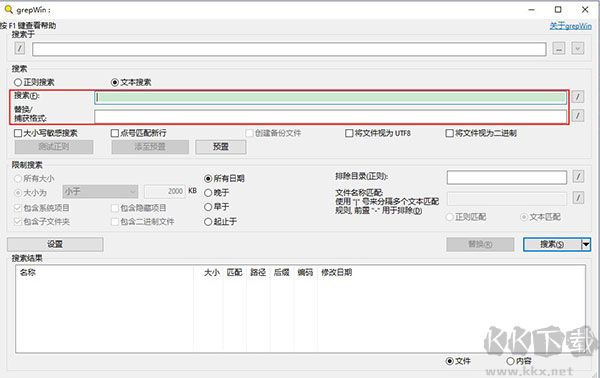Click the 测试正则 button
This screenshot has height=378, width=600.
tap(54, 147)
